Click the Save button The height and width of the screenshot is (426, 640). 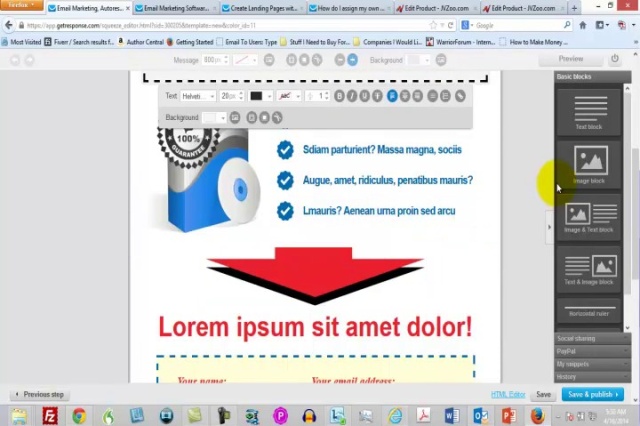coord(543,394)
